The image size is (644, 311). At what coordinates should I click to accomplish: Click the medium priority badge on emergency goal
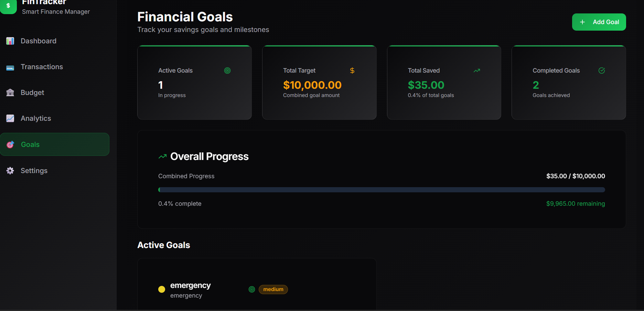273,289
